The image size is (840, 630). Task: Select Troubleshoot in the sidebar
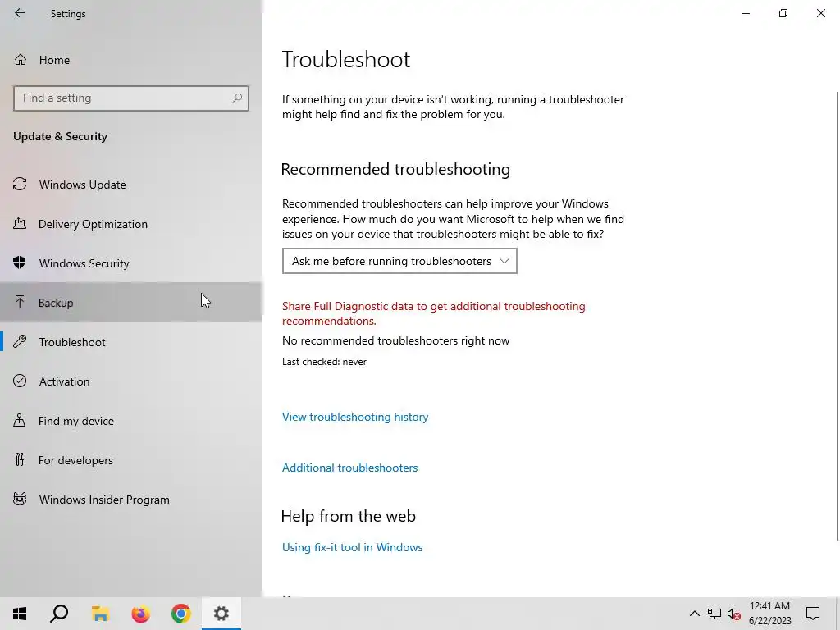[130, 342]
